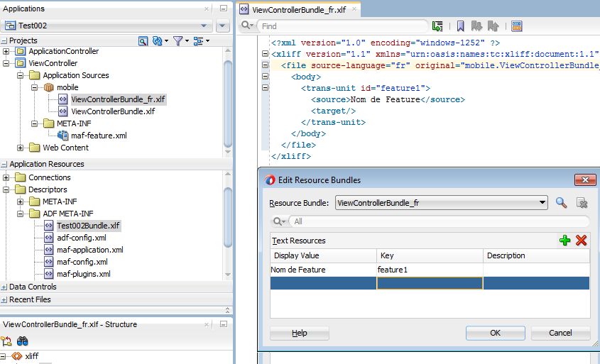The image size is (600, 364).
Task: Click the Description column header
Action: tap(537, 255)
